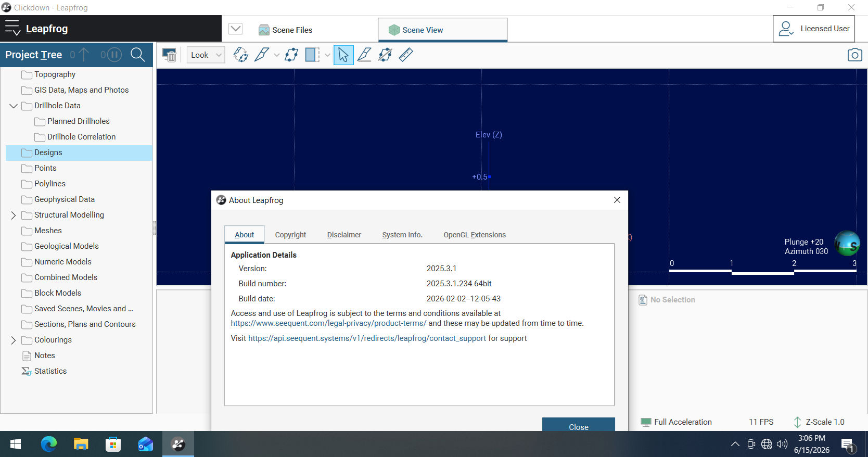Switch to About tab in dialog
The height and width of the screenshot is (457, 868).
click(245, 235)
